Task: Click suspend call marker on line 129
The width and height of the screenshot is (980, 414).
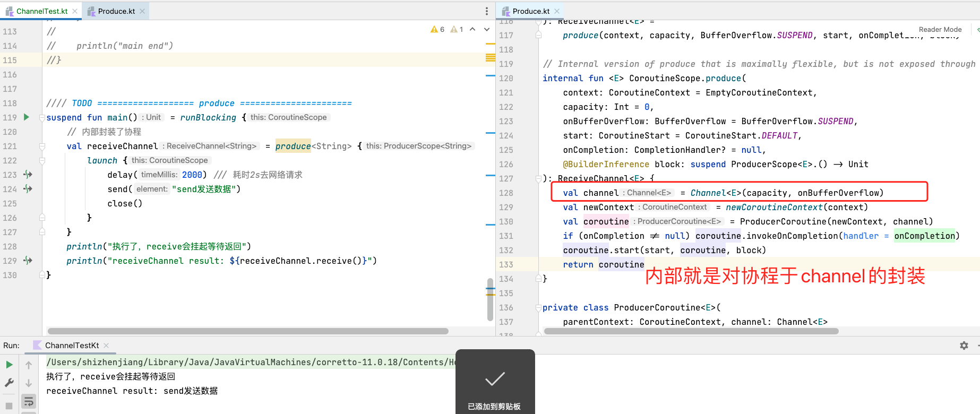Action: coord(28,260)
